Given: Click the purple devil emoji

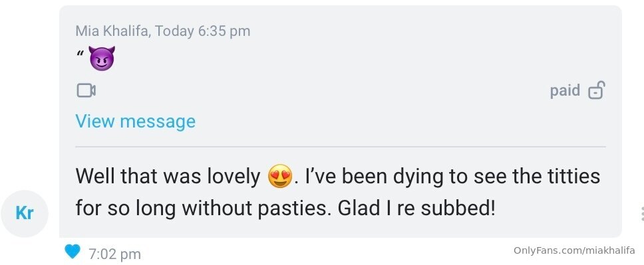Looking at the screenshot, I should tap(102, 58).
